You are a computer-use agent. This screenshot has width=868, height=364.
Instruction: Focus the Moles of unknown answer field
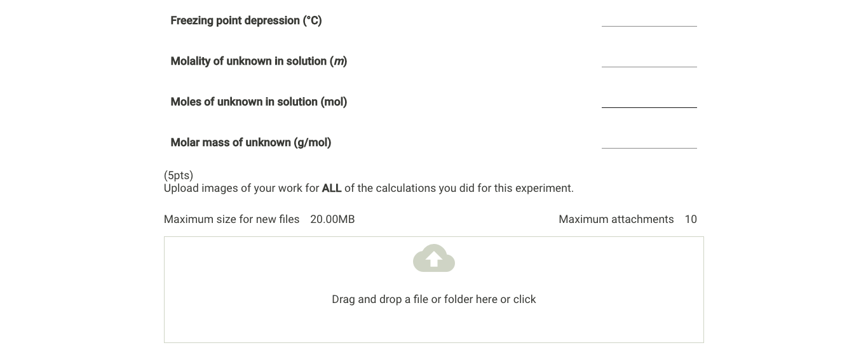649,100
